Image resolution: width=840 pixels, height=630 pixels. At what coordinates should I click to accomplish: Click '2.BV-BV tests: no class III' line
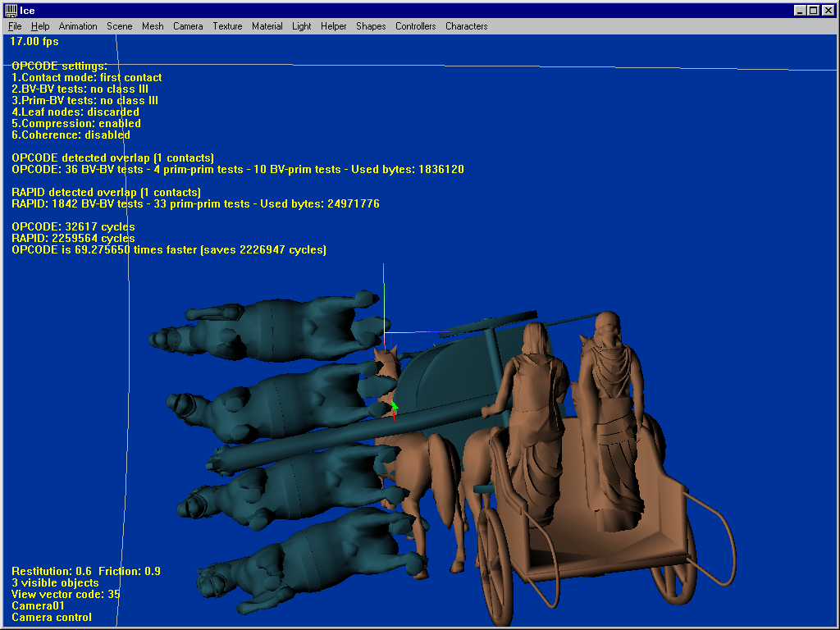click(x=80, y=89)
